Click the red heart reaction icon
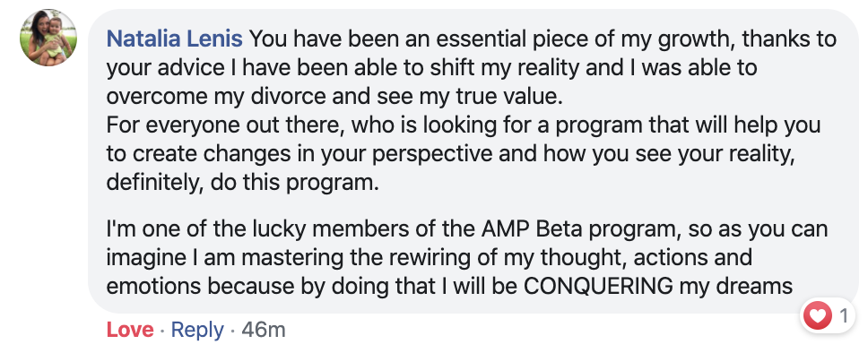Image resolution: width=868 pixels, height=353 pixels. [x=818, y=316]
